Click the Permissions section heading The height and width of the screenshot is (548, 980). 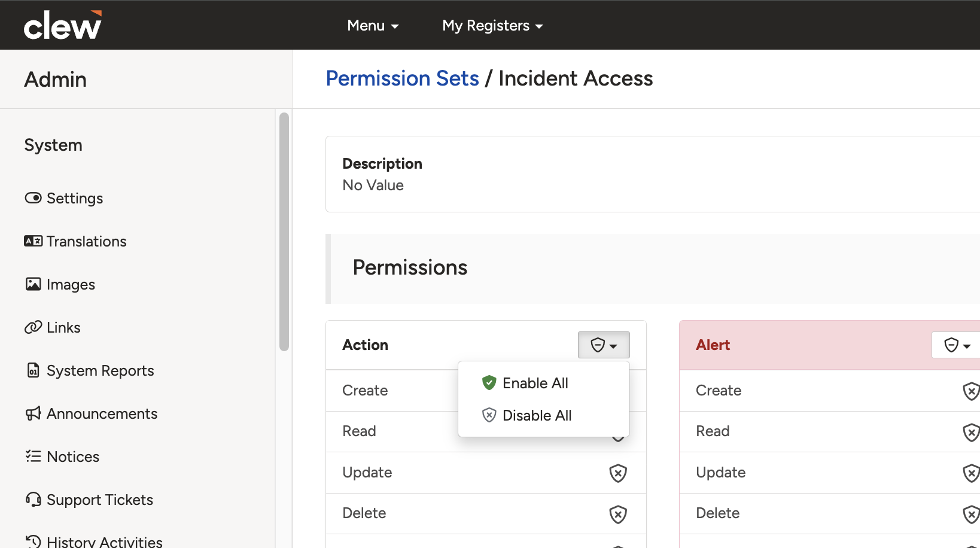click(x=410, y=267)
